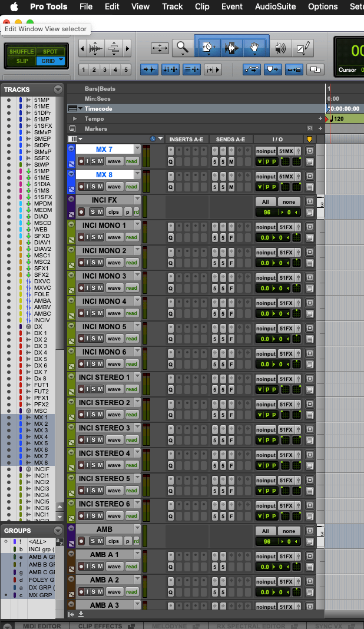
Task: Select the Pencil tool
Action: coord(303,48)
